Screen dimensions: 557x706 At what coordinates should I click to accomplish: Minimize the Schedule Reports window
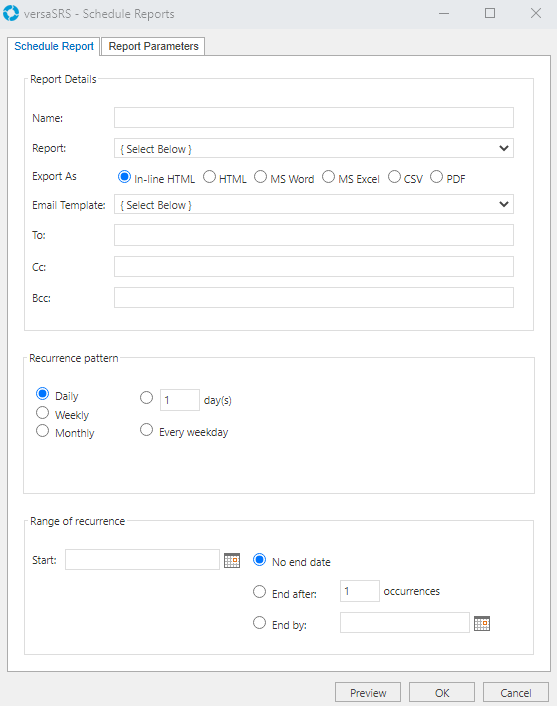(x=444, y=14)
